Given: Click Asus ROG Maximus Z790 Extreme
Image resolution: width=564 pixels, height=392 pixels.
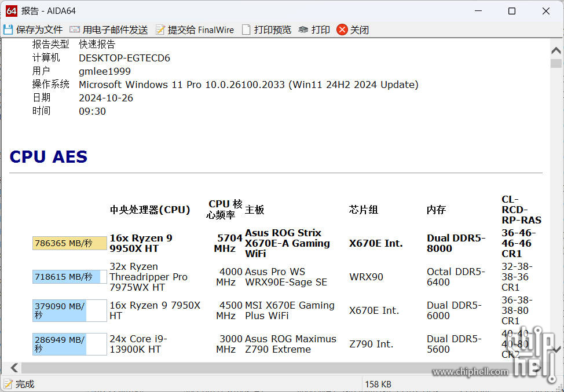Looking at the screenshot, I should pyautogui.click(x=291, y=344).
